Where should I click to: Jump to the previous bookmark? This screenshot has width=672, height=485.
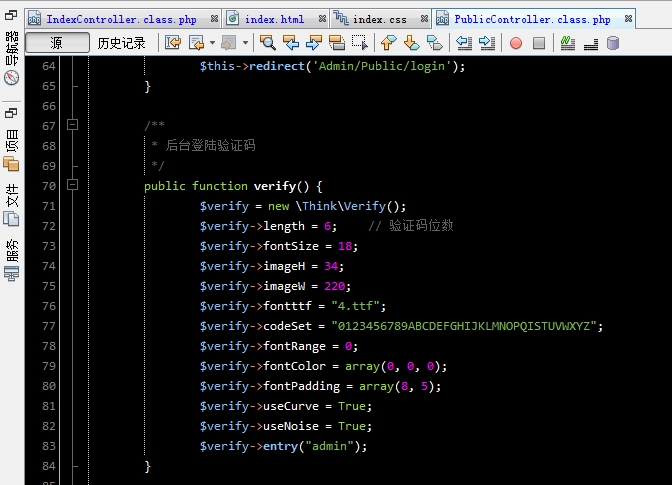click(388, 42)
